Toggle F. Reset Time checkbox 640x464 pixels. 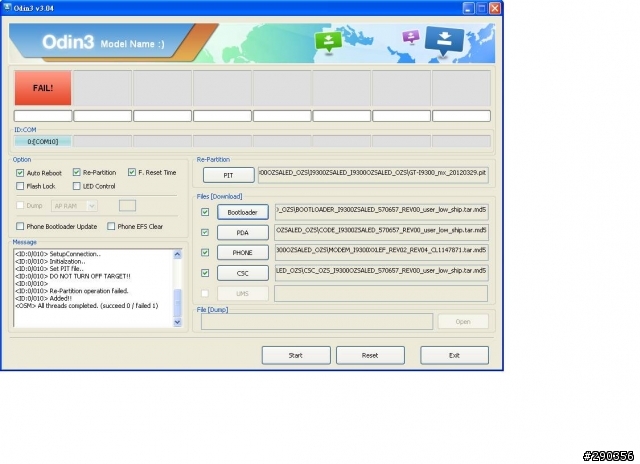(132, 173)
